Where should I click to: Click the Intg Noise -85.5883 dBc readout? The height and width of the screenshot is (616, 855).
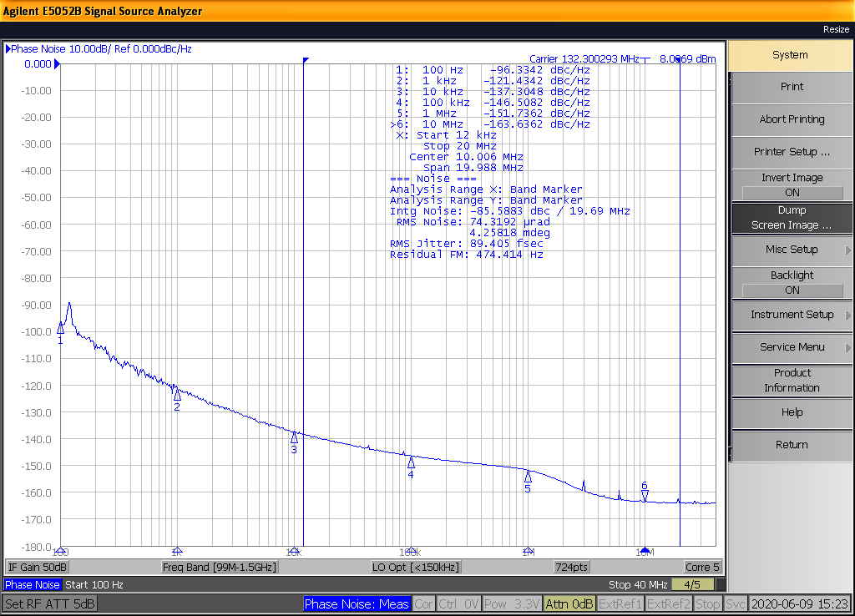tap(510, 211)
